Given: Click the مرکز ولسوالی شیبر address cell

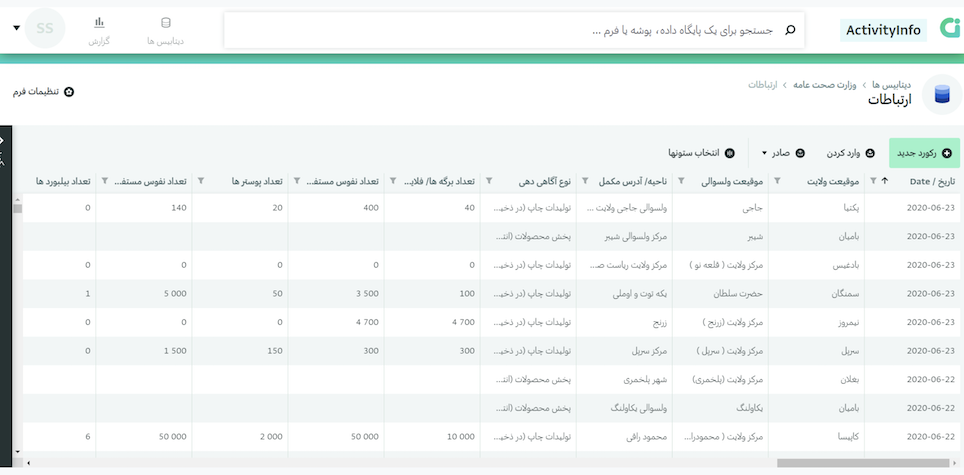Looking at the screenshot, I should (624, 237).
